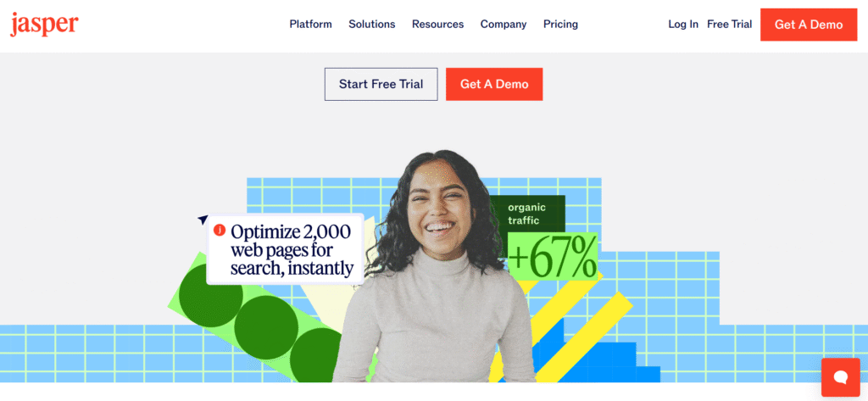The width and height of the screenshot is (868, 401).
Task: Click the Free Trial header link
Action: point(730,25)
